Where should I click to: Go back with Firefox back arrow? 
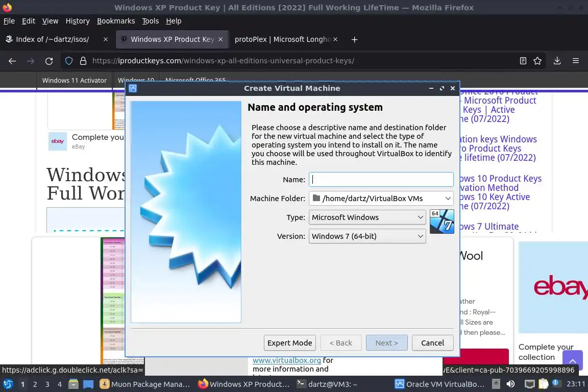click(x=12, y=61)
